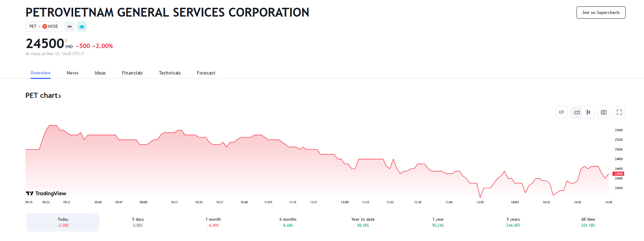The image size is (644, 241).
Task: Click the crown icon badge
Action: (82, 26)
